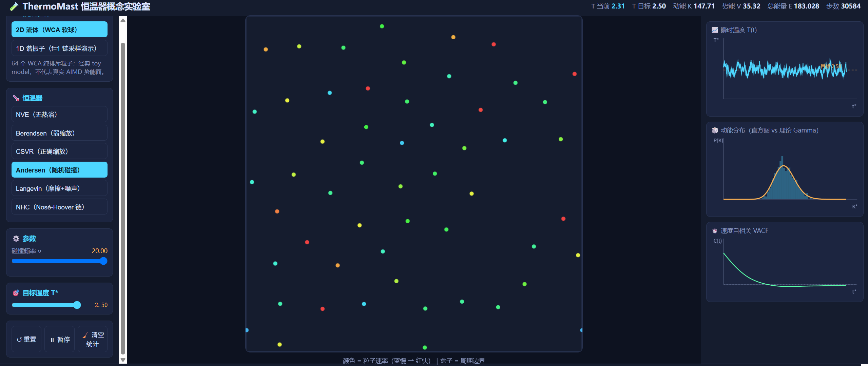The image size is (868, 366).
Task: Click the dice icon beside 动能分布
Action: tap(715, 130)
